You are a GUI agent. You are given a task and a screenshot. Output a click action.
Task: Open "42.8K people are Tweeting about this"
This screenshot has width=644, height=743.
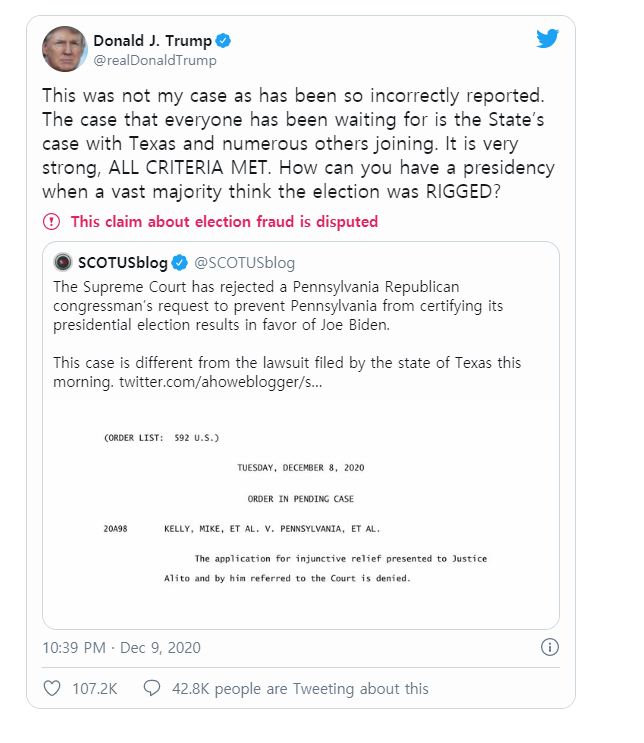coord(300,689)
